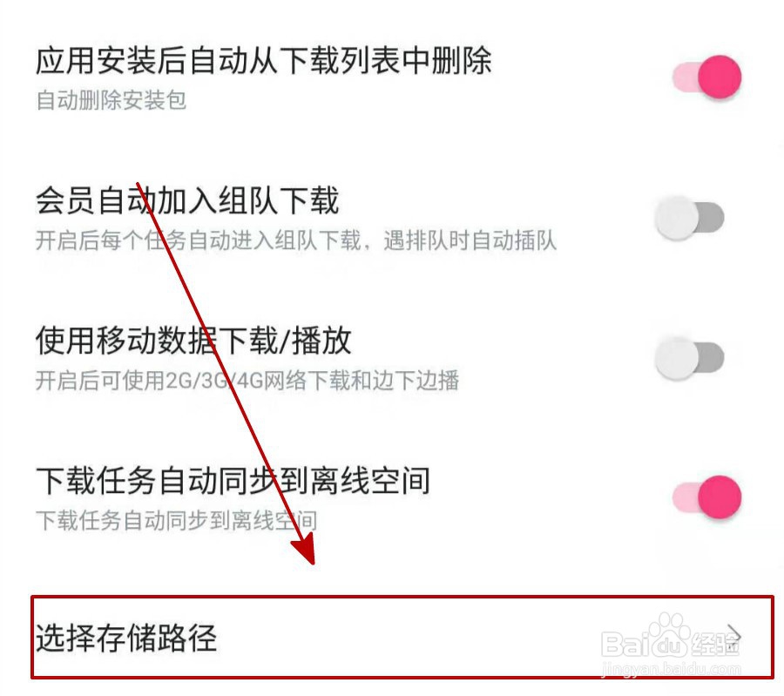Screen dimensions: 784x696
Task: Click the red tutorial arrow's tail start
Action: pos(138,185)
